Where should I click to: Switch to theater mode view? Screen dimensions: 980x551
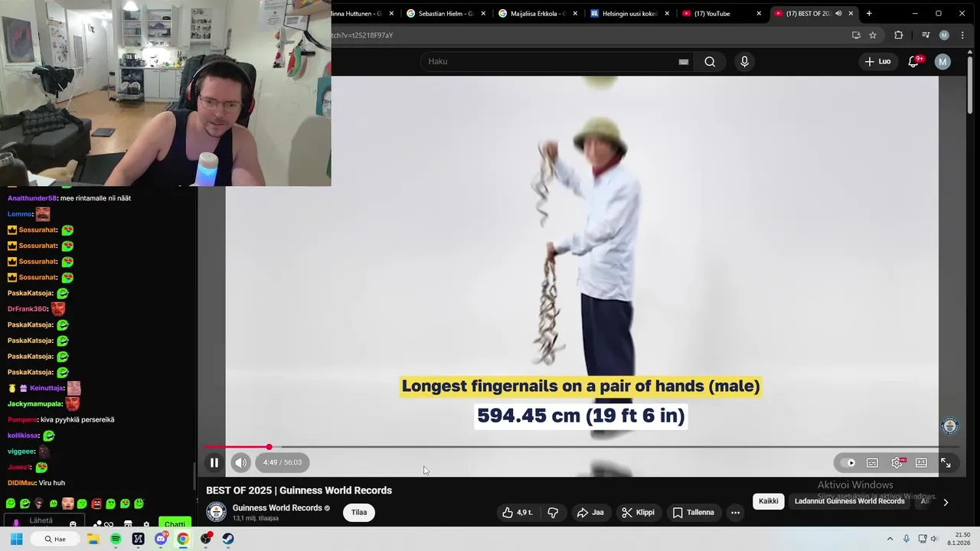click(x=921, y=462)
